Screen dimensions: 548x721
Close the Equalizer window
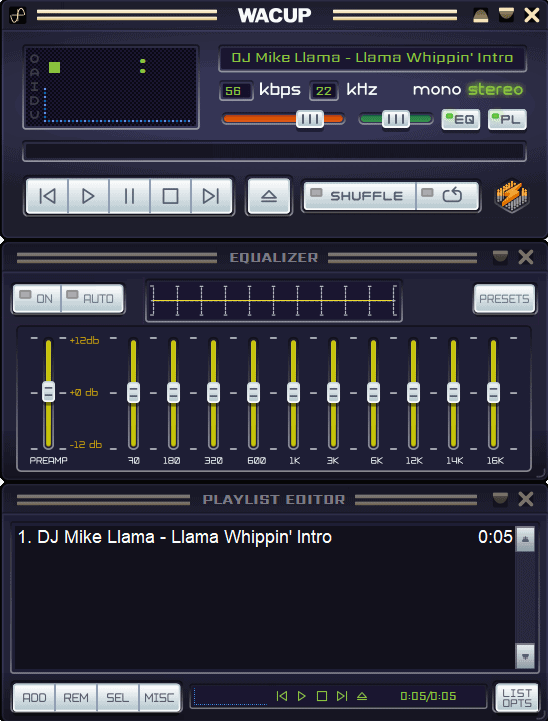pos(526,257)
